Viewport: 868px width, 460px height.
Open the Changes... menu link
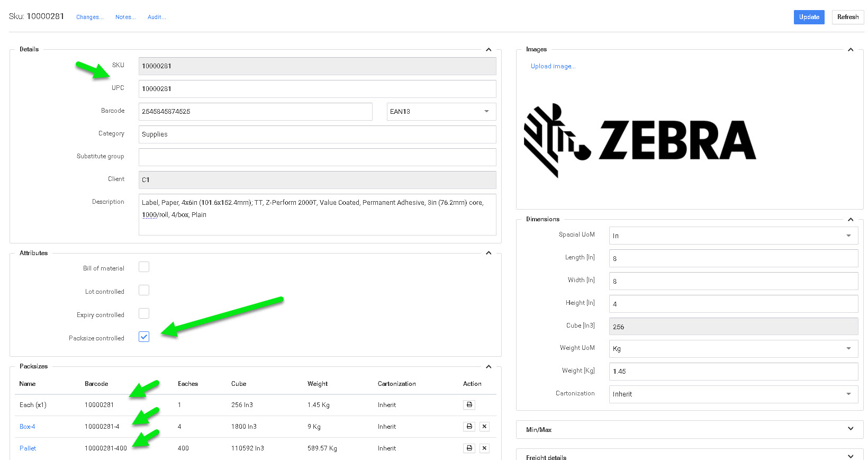(x=89, y=17)
